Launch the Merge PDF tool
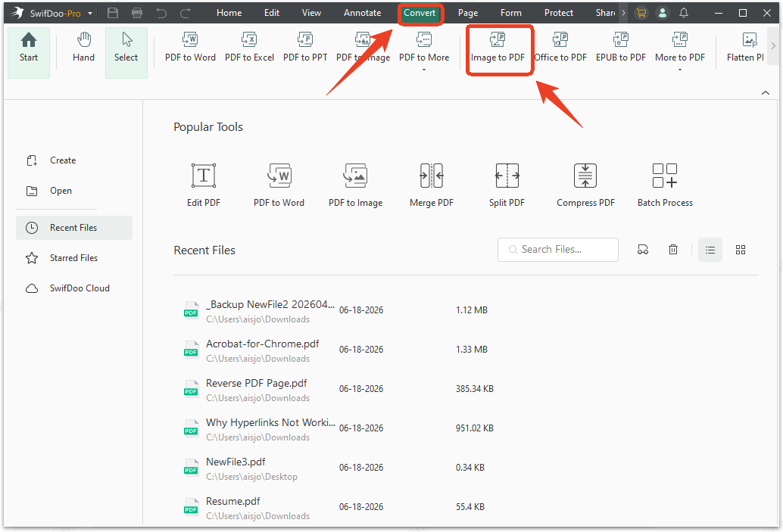The image size is (783, 532). [432, 185]
